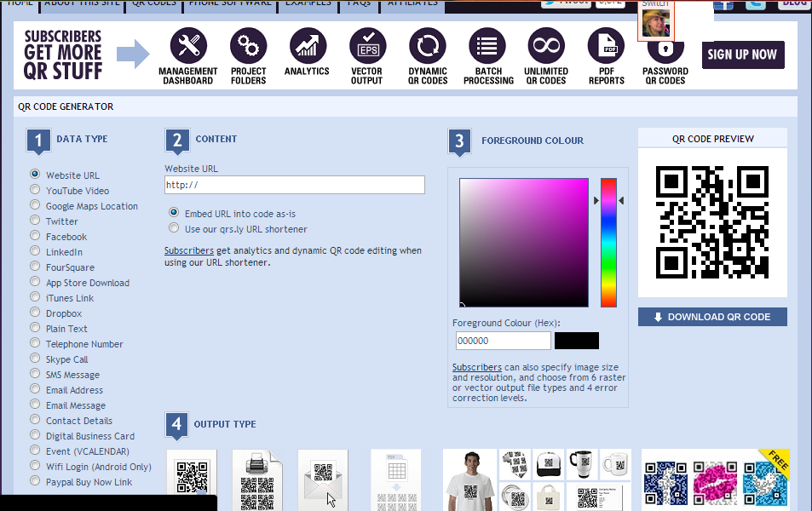This screenshot has width=812, height=511.
Task: Select the Google Maps Location option
Action: pyautogui.click(x=35, y=204)
